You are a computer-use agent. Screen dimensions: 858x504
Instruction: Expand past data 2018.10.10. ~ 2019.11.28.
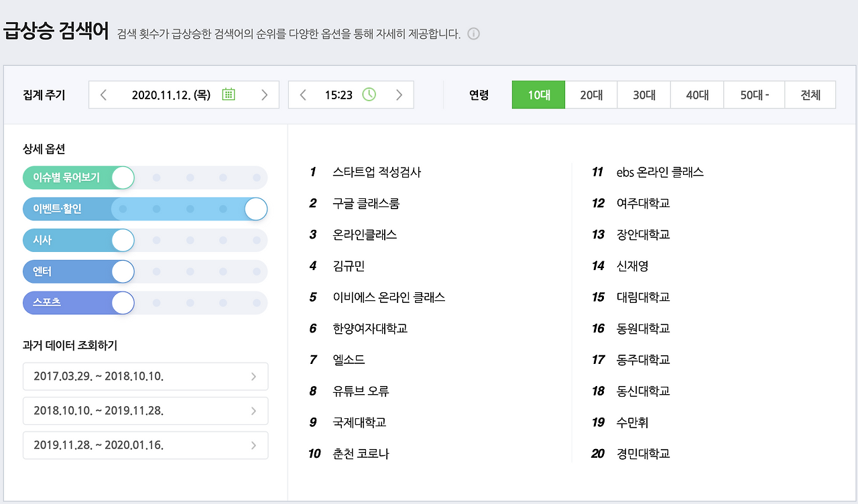[145, 411]
